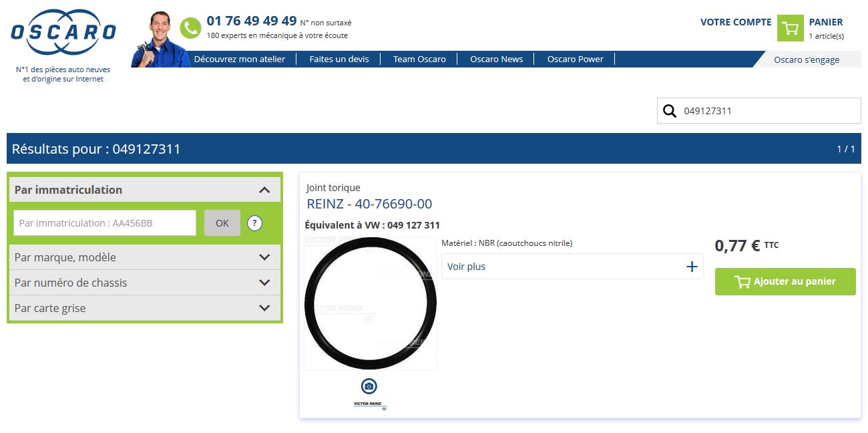The image size is (868, 433).
Task: Open Team Oscaro menu item
Action: point(419,59)
